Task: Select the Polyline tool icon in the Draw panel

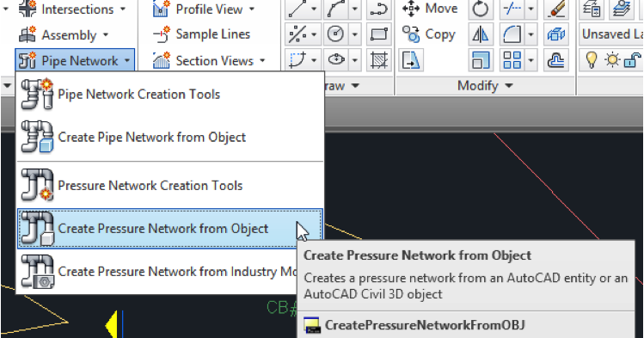Action: pos(378,9)
